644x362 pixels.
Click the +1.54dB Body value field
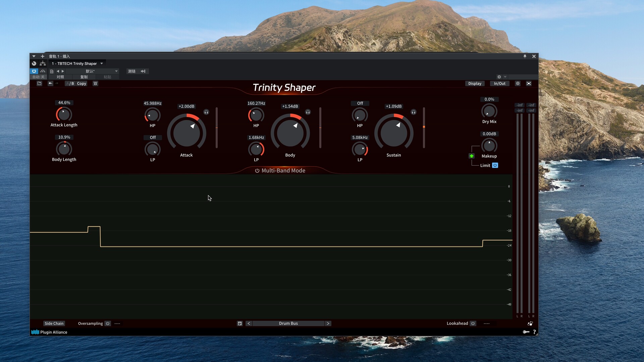(290, 106)
